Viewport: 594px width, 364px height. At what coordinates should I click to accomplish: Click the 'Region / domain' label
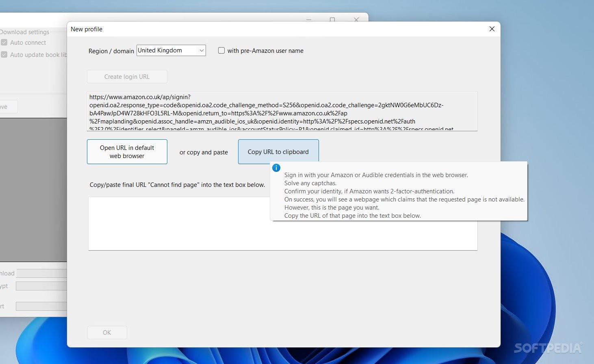(x=111, y=51)
